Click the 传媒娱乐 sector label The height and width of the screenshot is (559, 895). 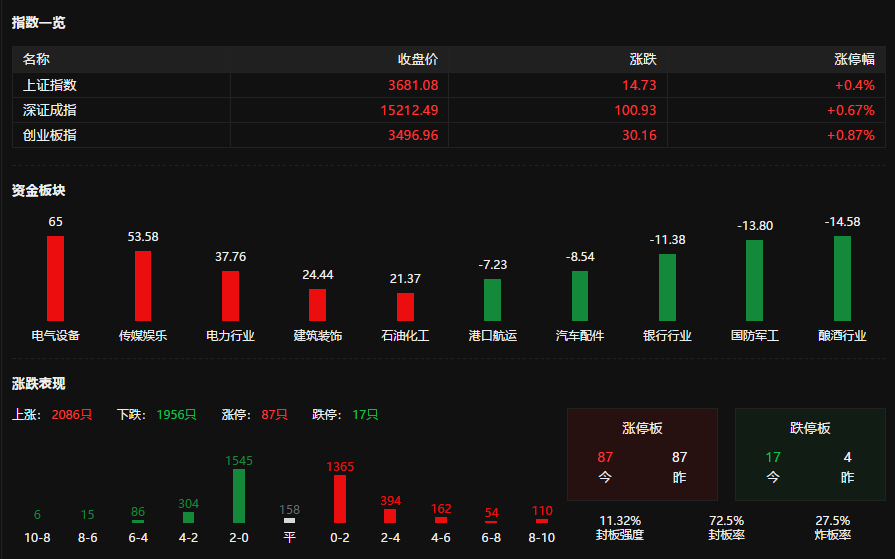point(143,336)
